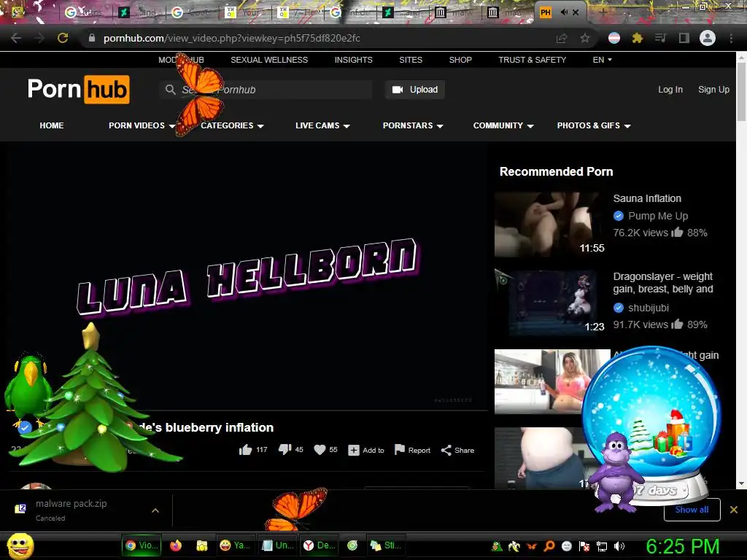Click the Firefox icon in the taskbar

coord(176,545)
